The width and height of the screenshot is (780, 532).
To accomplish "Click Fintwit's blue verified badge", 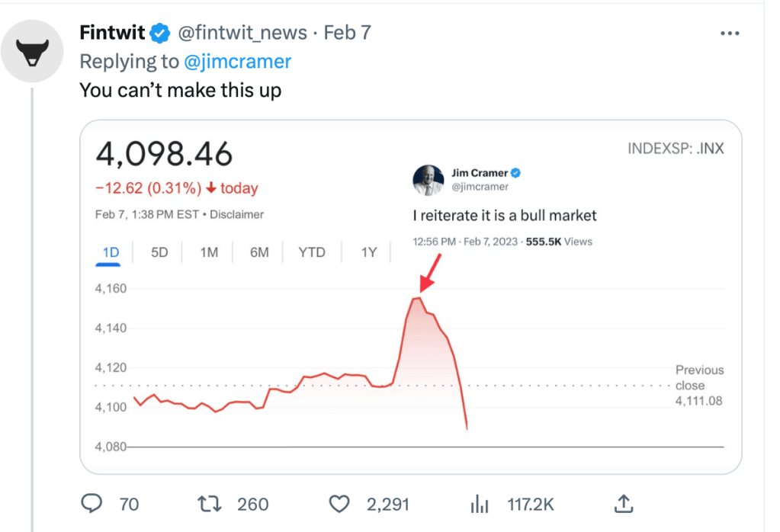I will (x=159, y=33).
